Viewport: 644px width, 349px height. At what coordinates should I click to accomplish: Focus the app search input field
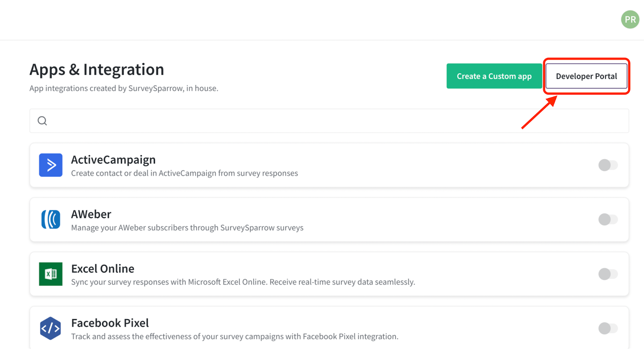tap(329, 121)
